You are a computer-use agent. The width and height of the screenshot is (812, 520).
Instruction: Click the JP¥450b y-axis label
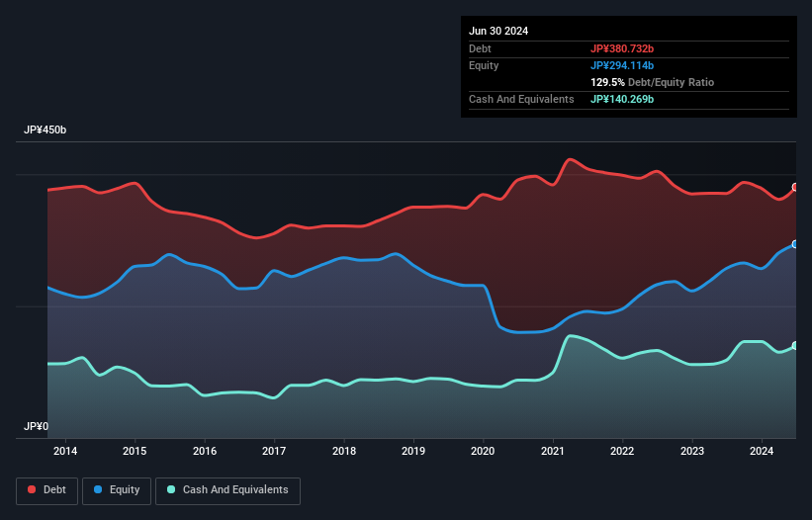(x=45, y=130)
